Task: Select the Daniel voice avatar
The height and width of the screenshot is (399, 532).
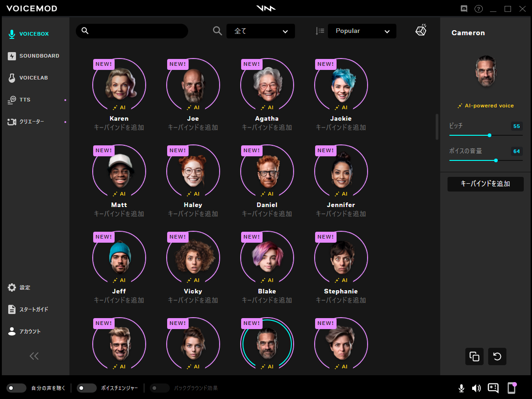Action: (267, 171)
